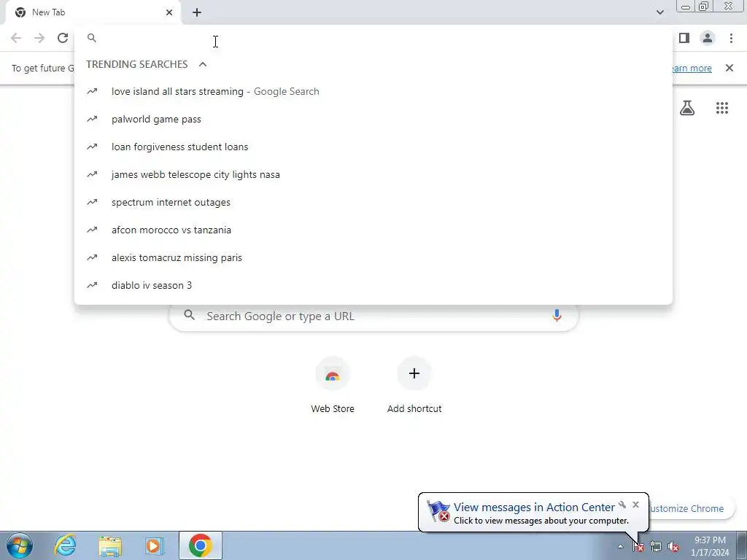This screenshot has height=560, width=747.
Task: Click the Add shortcut plus button
Action: tap(414, 373)
